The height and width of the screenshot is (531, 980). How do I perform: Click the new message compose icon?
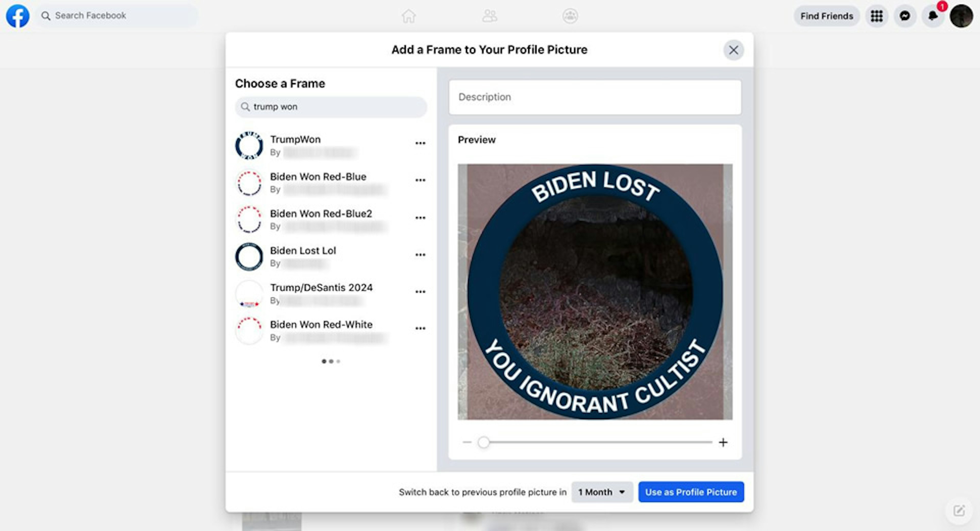pos(959,510)
